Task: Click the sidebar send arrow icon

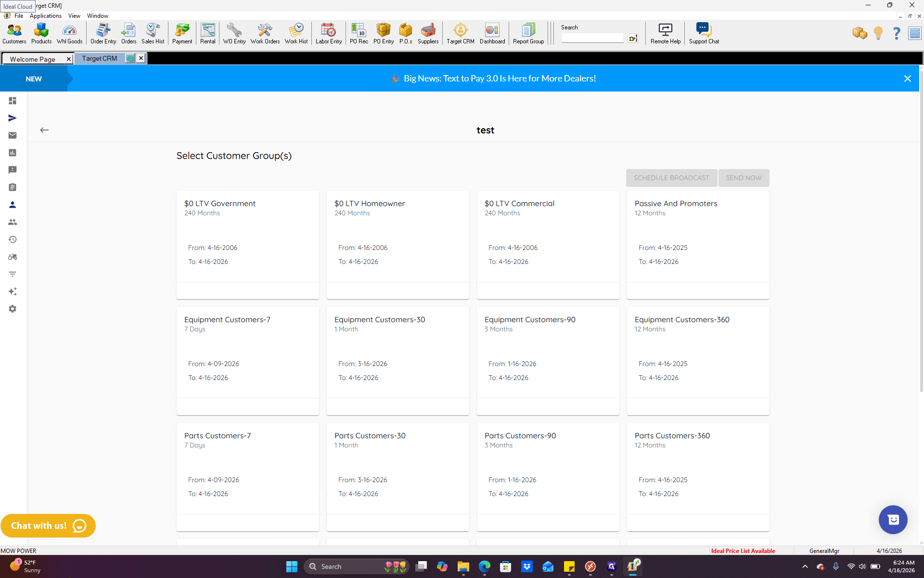Action: point(13,118)
